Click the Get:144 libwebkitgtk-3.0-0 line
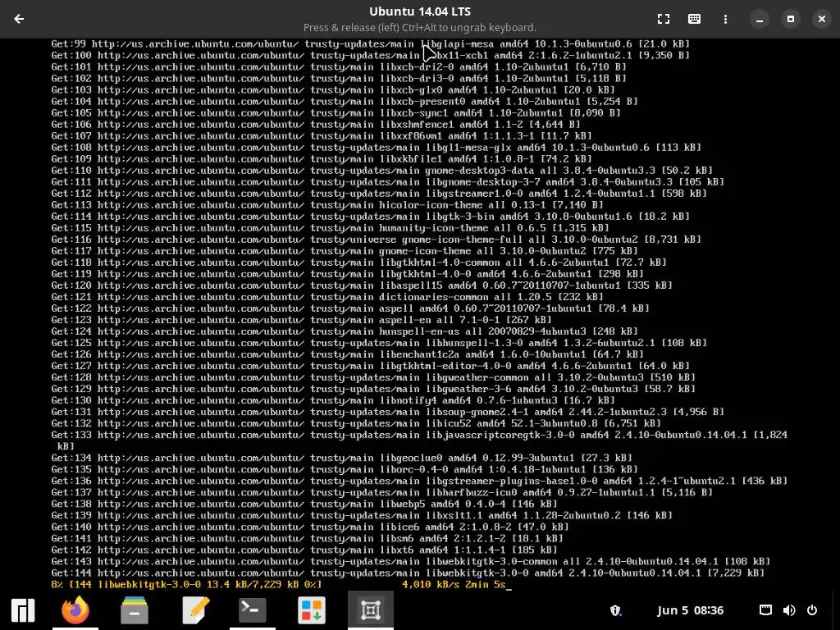 point(408,573)
